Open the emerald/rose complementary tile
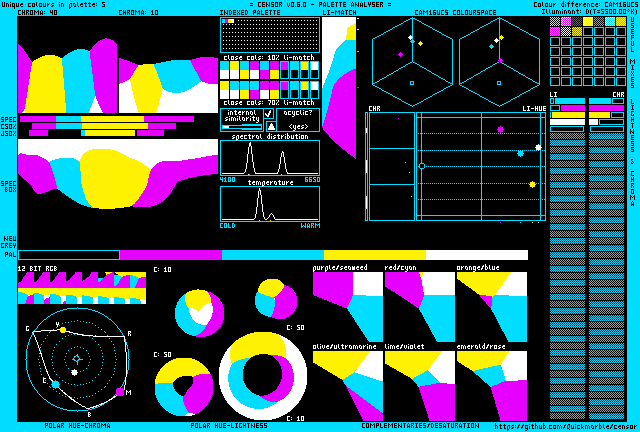Viewport: 640px width, 432px height. pyautogui.click(x=491, y=385)
